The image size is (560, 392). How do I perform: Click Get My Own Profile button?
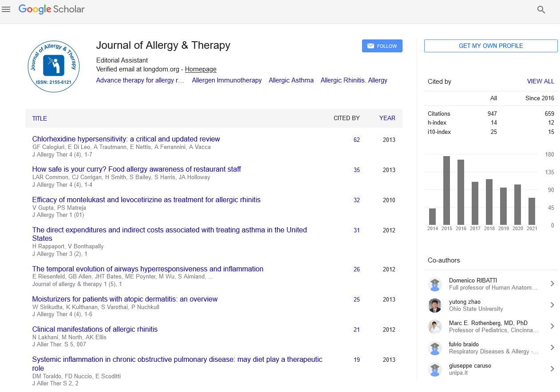click(491, 46)
